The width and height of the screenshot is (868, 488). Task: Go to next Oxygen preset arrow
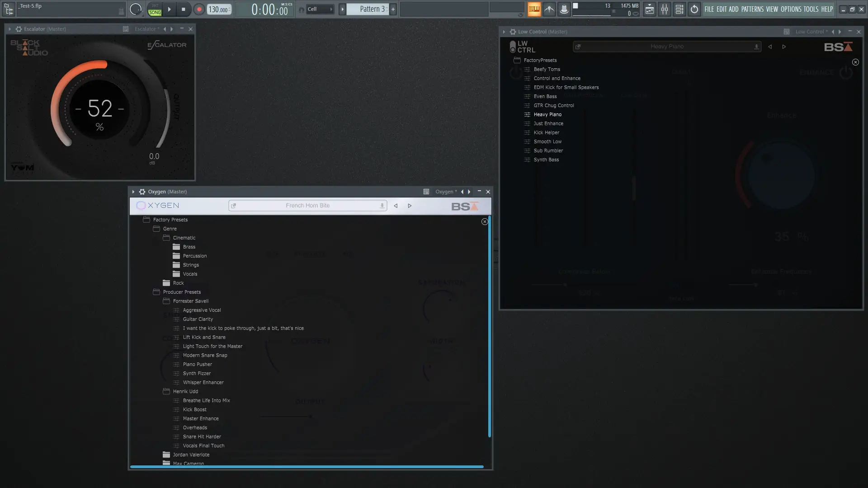(410, 206)
